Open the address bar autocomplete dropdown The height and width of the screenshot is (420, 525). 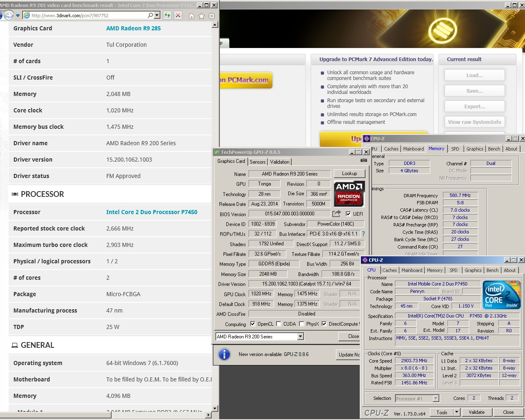coord(157,16)
